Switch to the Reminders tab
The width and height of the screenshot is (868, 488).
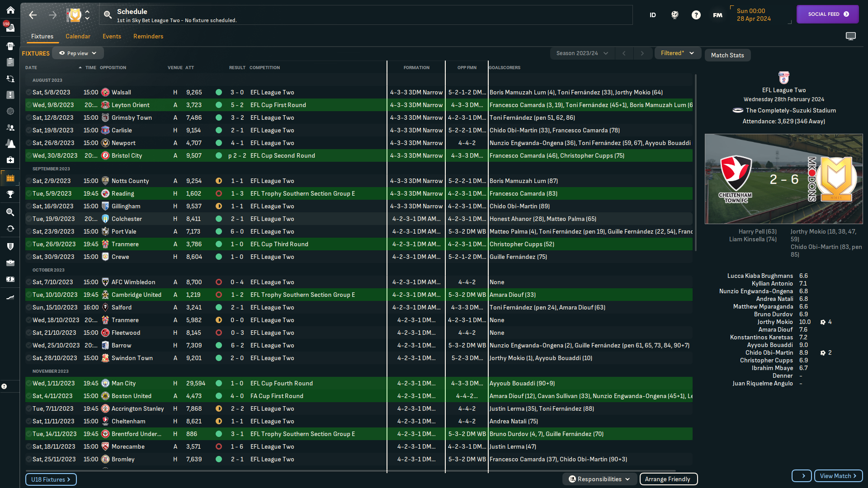(148, 37)
